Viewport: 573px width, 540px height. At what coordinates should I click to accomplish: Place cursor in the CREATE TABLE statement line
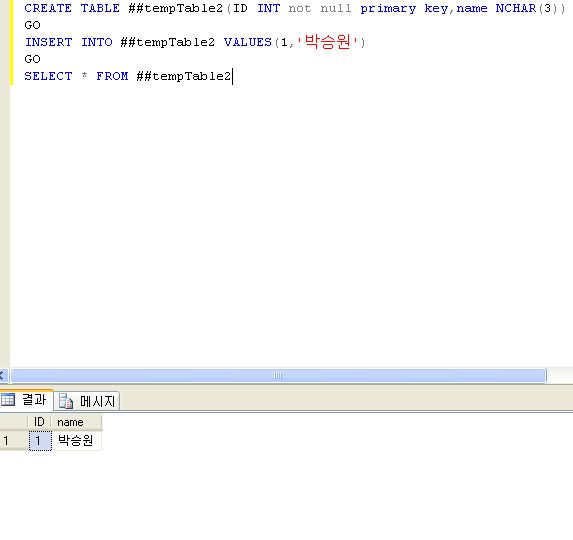click(295, 8)
